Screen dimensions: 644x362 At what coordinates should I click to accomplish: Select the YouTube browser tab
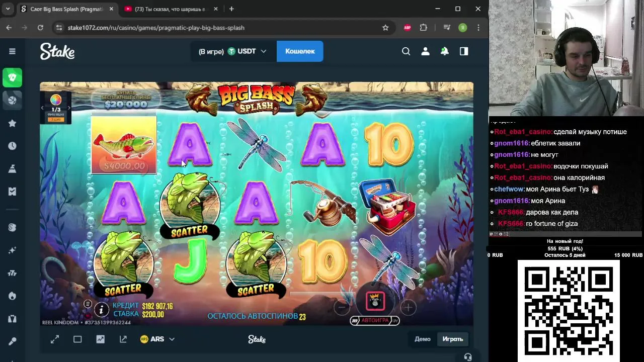[x=170, y=9]
